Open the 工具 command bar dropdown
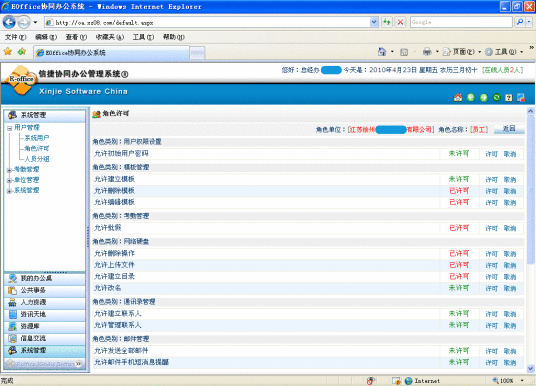Viewport: 536px width, 386px height. 504,52
